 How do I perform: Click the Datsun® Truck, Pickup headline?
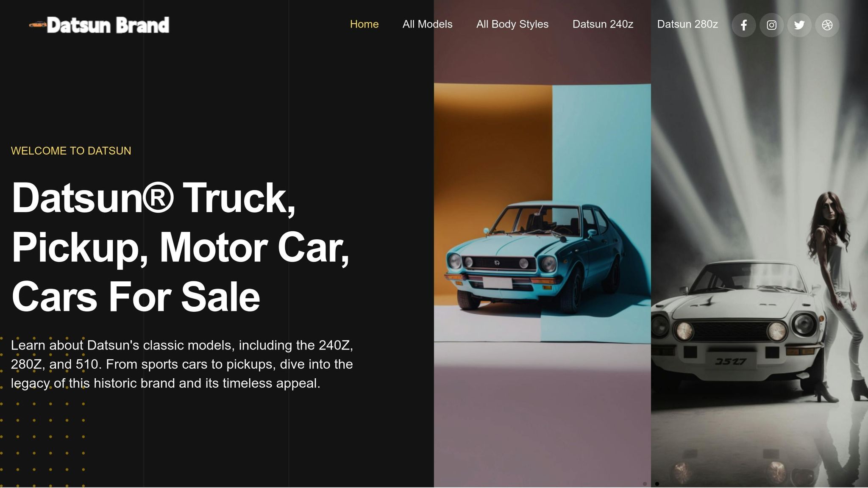(181, 247)
